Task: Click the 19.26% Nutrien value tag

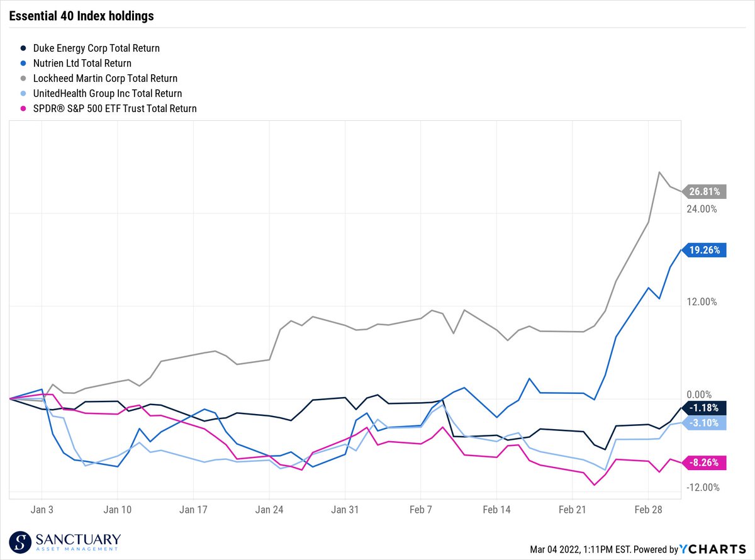Action: [703, 250]
